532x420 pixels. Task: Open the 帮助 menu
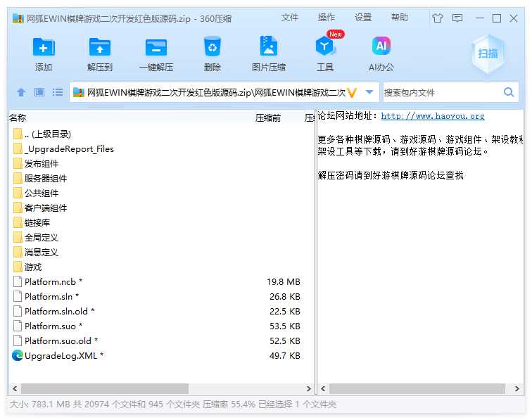click(399, 18)
